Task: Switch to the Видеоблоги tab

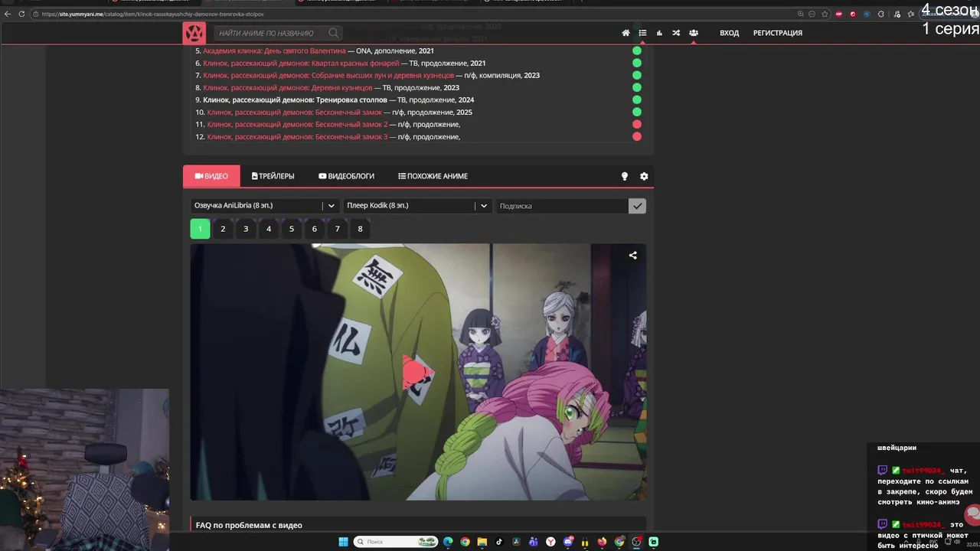Action: coord(346,176)
